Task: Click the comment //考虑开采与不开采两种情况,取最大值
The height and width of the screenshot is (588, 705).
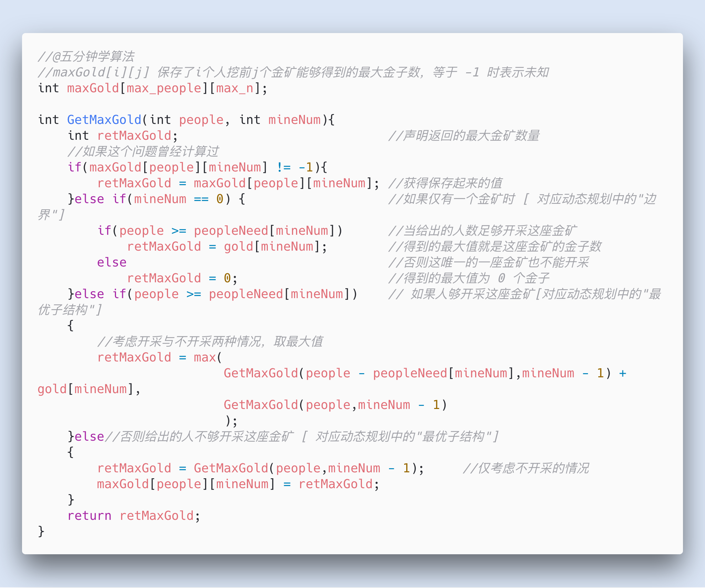Action: 210,342
